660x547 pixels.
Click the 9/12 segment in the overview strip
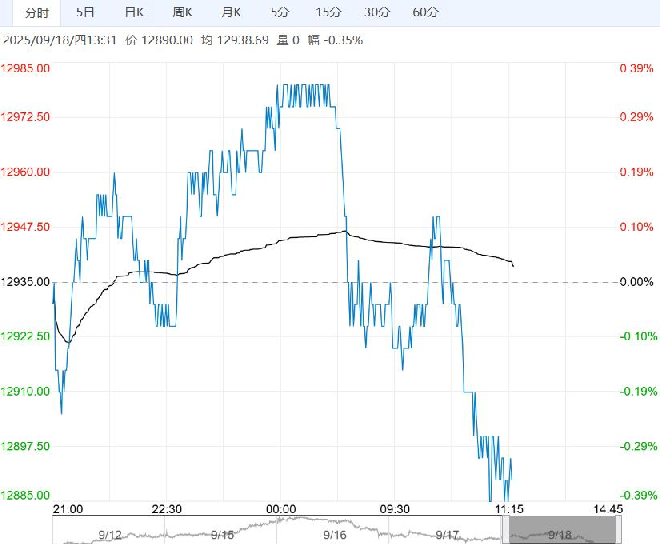pos(109,530)
